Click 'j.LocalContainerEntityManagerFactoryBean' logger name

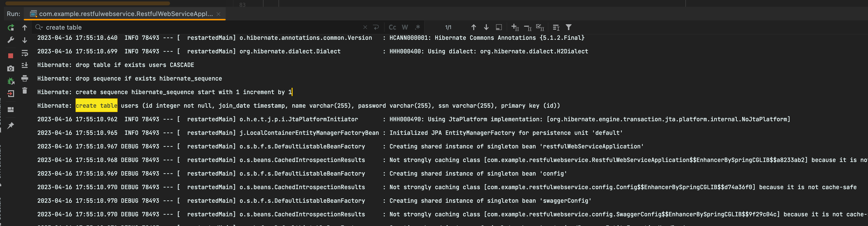coord(309,133)
